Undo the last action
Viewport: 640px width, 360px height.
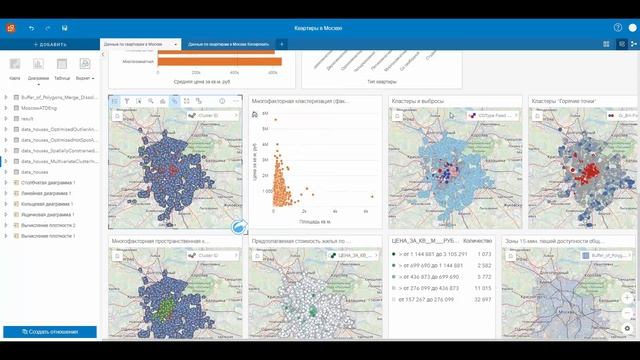pos(31,28)
